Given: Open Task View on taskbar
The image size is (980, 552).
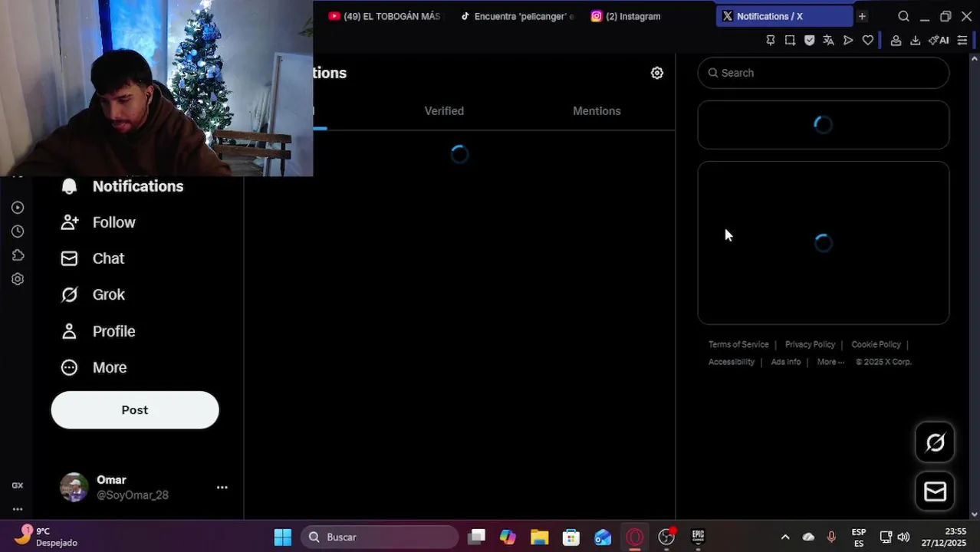Looking at the screenshot, I should pyautogui.click(x=476, y=537).
